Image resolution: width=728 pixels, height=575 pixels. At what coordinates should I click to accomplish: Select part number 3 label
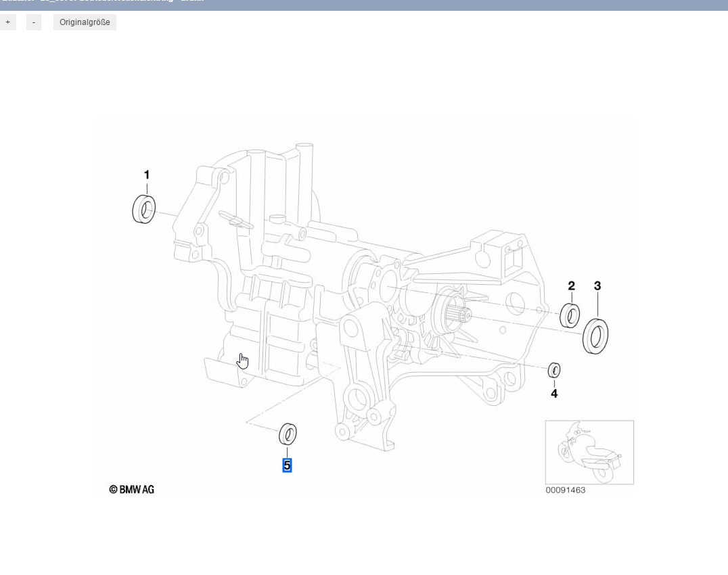[597, 286]
